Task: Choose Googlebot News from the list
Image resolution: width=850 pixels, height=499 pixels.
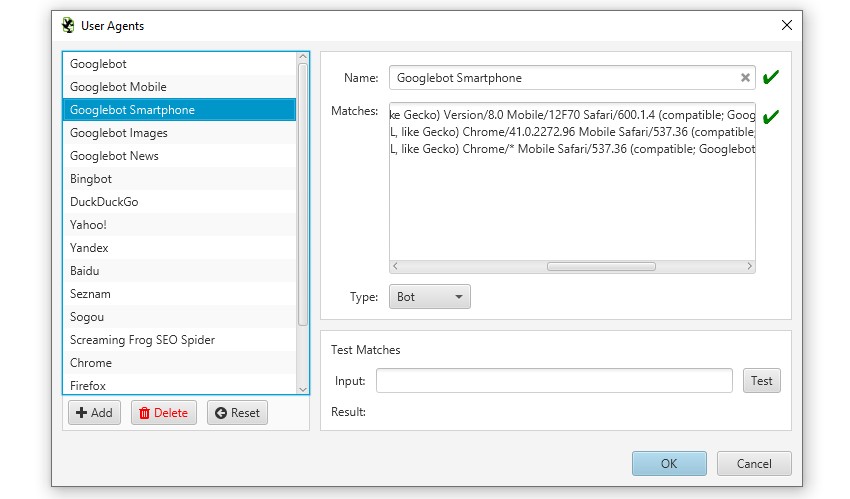Action: click(x=179, y=155)
